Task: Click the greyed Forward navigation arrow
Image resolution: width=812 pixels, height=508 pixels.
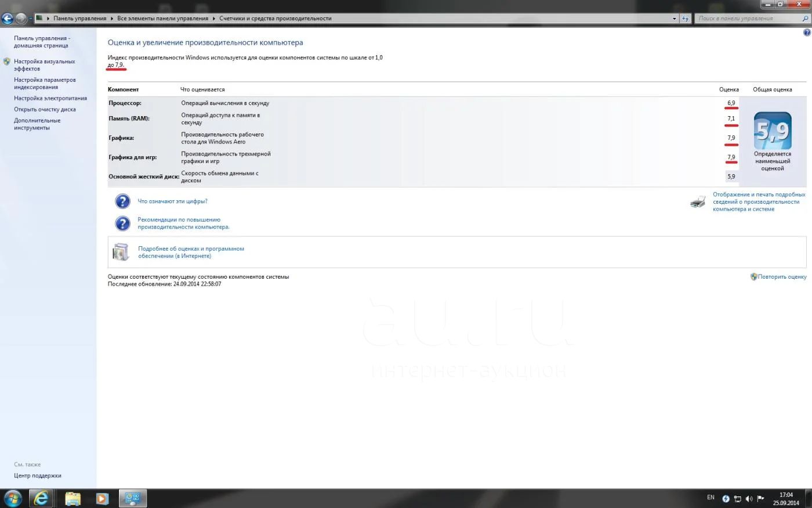Action: tap(21, 19)
